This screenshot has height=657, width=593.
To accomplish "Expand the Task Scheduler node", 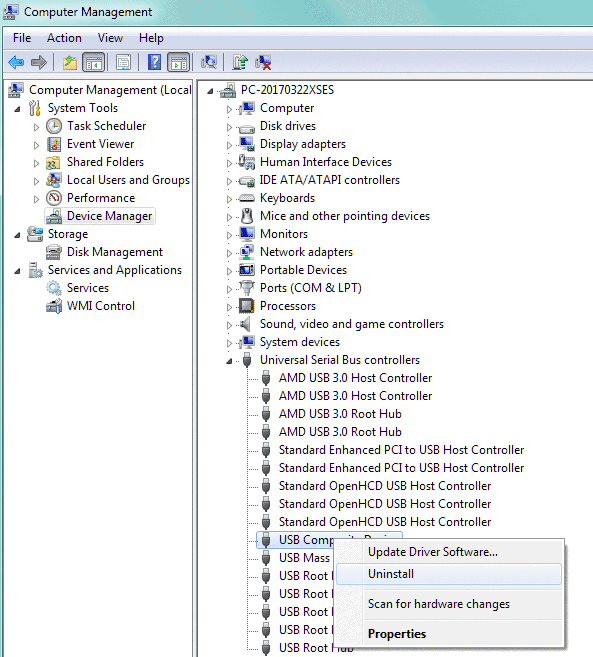I will point(36,127).
